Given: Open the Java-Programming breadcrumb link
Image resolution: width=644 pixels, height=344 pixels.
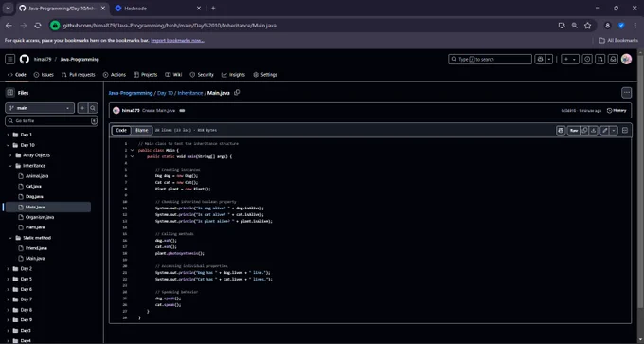Looking at the screenshot, I should (131, 93).
